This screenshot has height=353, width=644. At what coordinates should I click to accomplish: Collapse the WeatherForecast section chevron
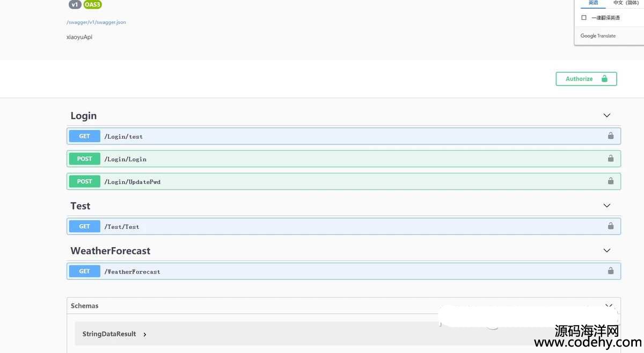pos(606,251)
